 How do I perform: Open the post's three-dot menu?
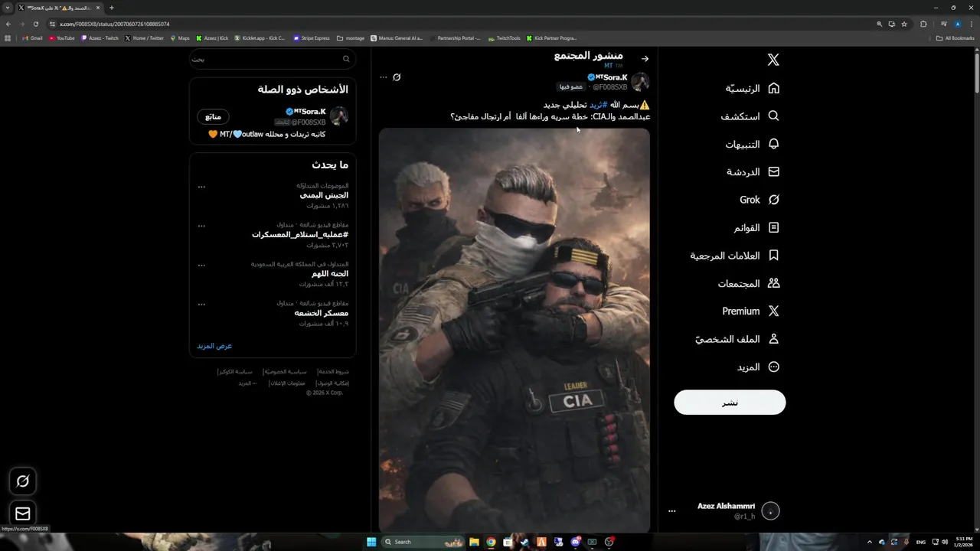[384, 77]
